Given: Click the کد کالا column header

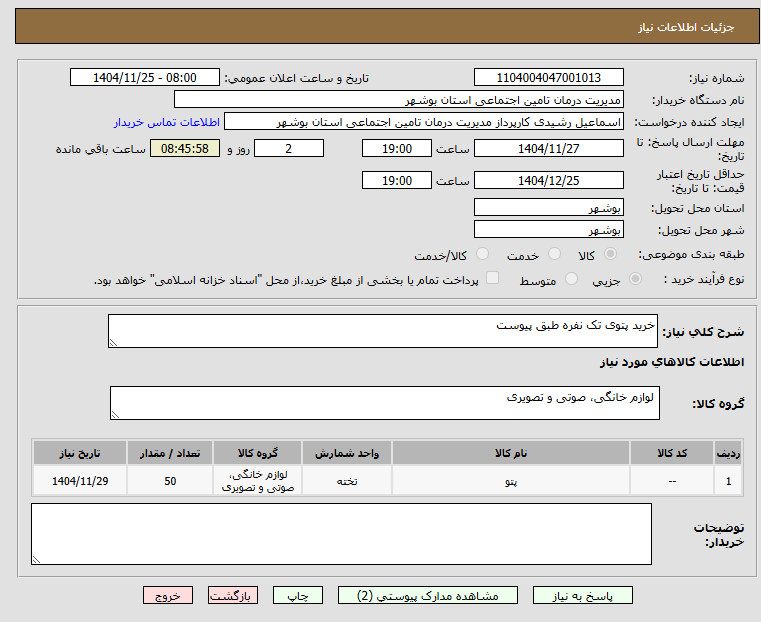Looking at the screenshot, I should 672,453.
